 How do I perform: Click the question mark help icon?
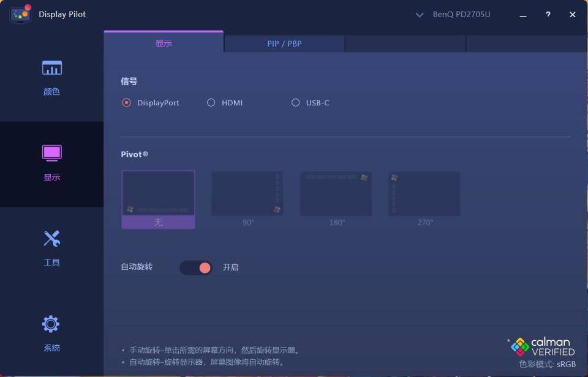click(x=548, y=15)
